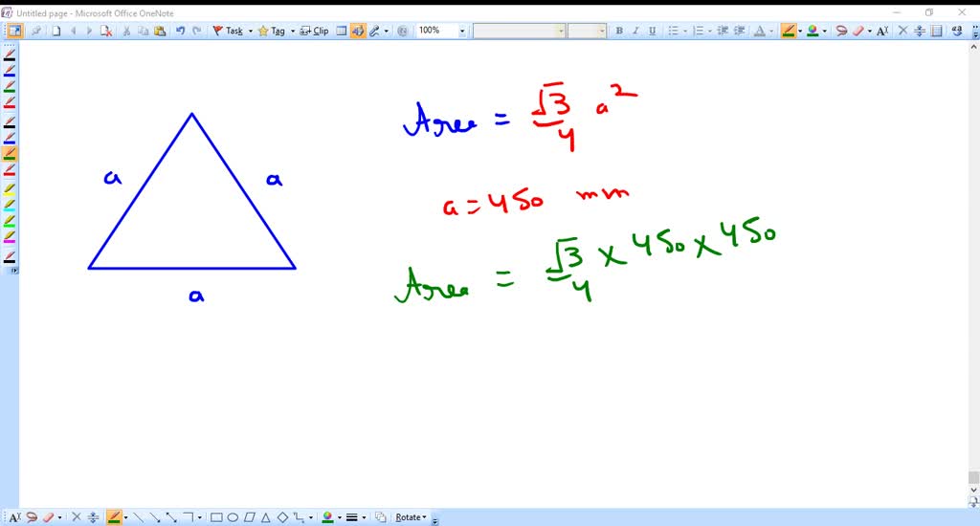Select Eraser in bottom drawing toolbar
The image size is (980, 526).
click(48, 517)
